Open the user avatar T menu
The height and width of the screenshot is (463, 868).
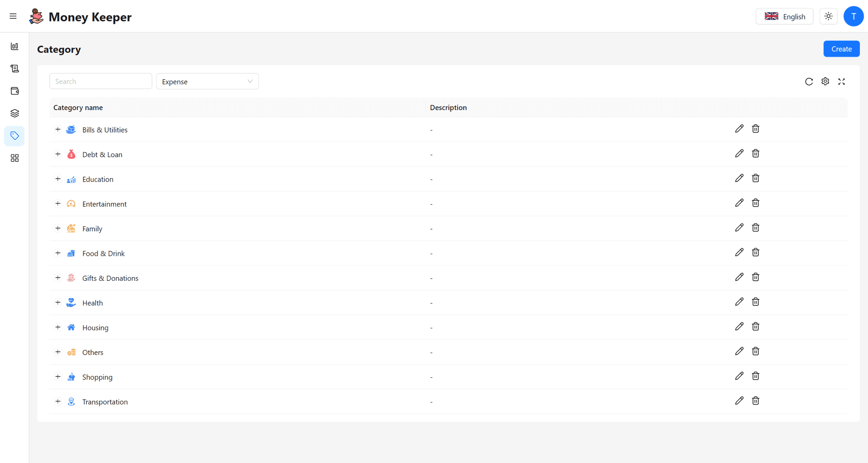(x=853, y=17)
